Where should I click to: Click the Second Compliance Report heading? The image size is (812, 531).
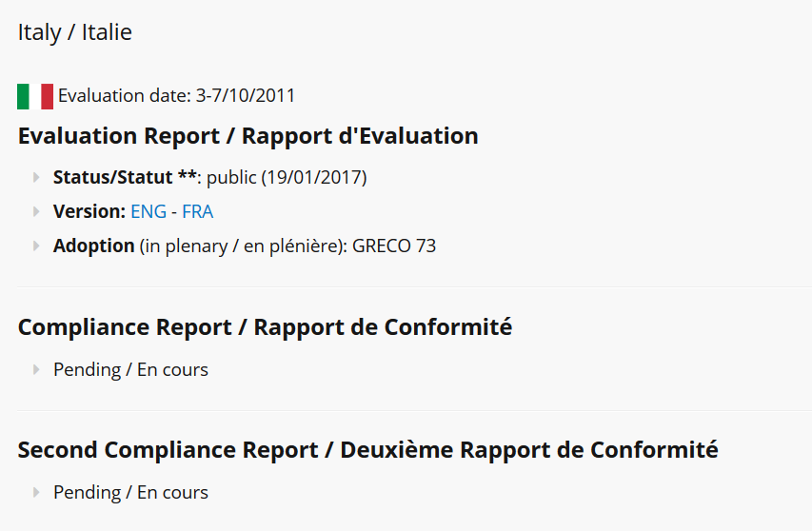(367, 450)
